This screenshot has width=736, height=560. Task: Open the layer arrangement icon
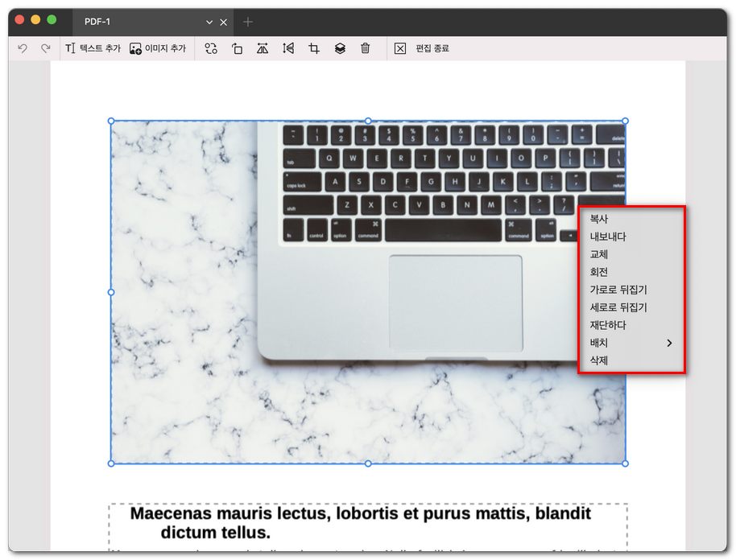[x=340, y=48]
